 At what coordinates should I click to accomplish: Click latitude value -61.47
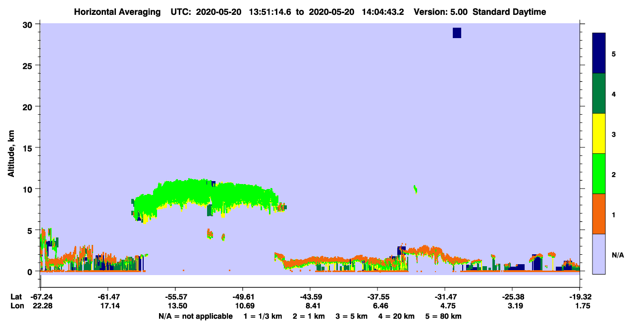108,297
